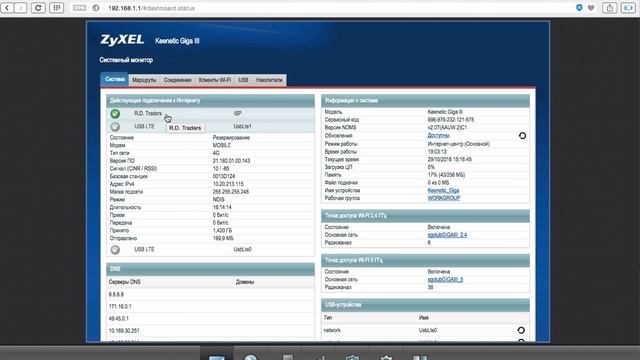Open the sgolubGIGAIII_5 network link
The image size is (640, 360).
coord(445,280)
